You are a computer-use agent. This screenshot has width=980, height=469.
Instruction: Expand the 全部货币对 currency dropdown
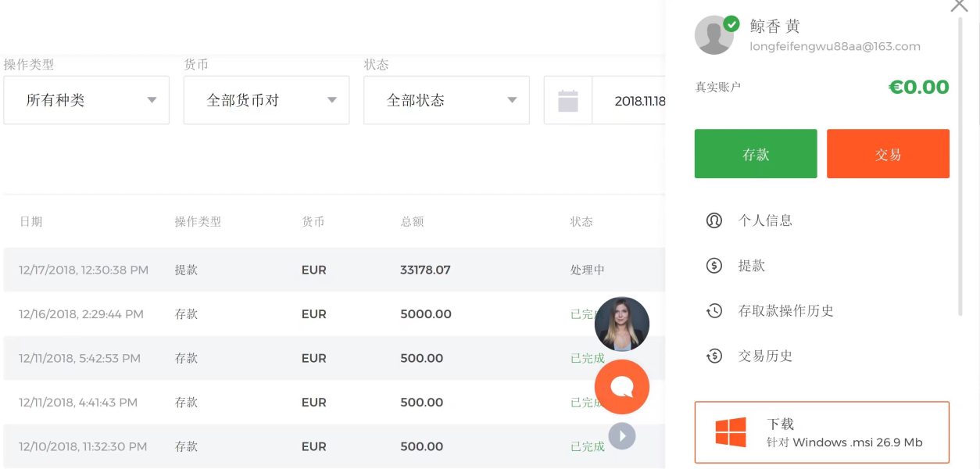266,100
